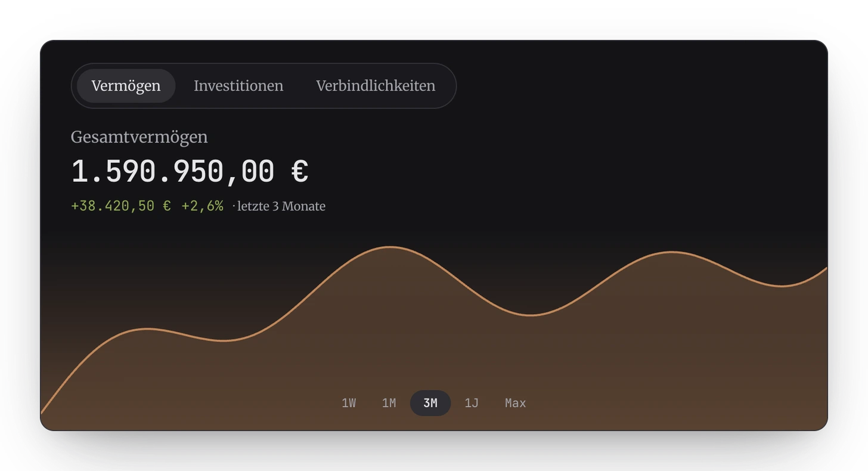The width and height of the screenshot is (868, 471).
Task: Click the +2,6% percentage change
Action: pos(203,206)
